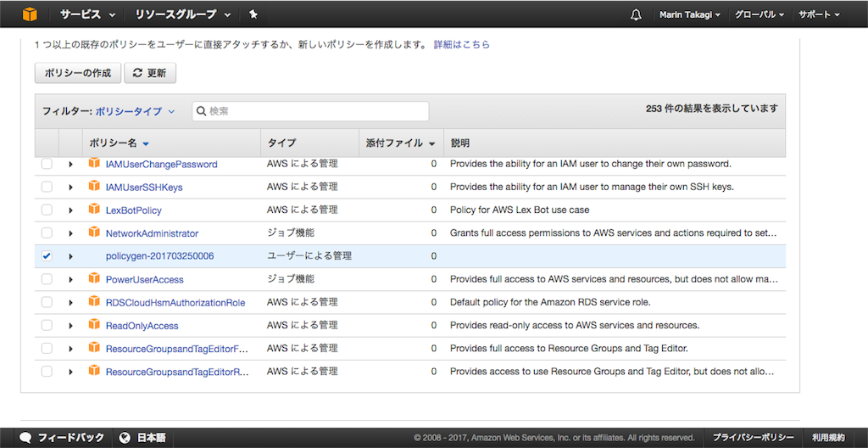This screenshot has width=868, height=448.
Task: Click the ポリシーの作成 button
Action: coord(77,73)
